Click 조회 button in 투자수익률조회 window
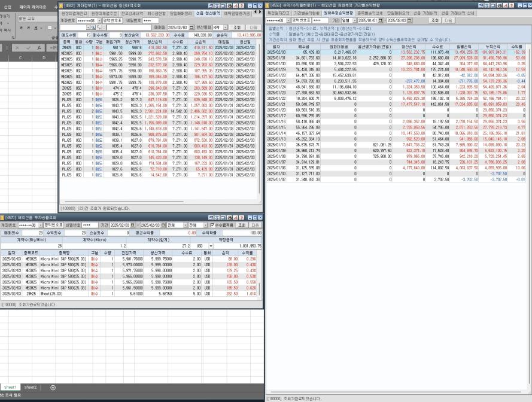532x402 pixels. tap(242, 225)
